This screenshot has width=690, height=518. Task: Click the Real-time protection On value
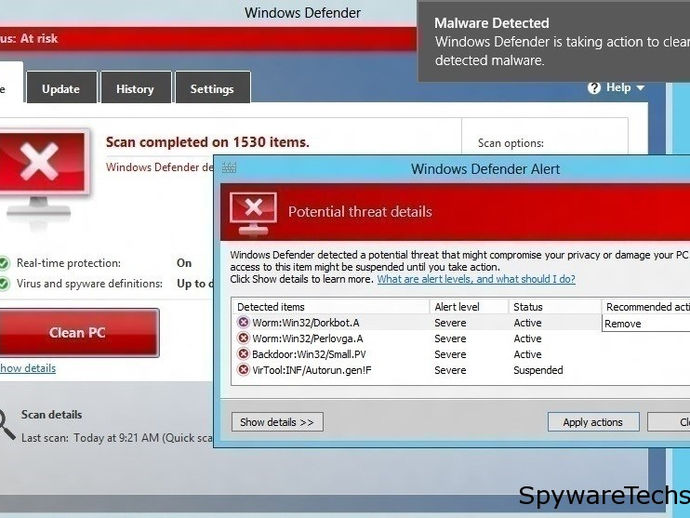(184, 263)
